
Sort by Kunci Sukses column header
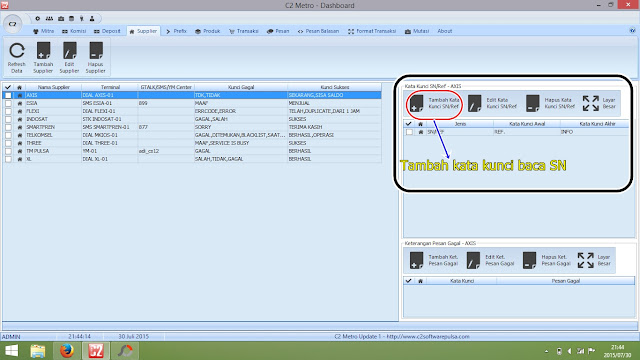(x=334, y=87)
